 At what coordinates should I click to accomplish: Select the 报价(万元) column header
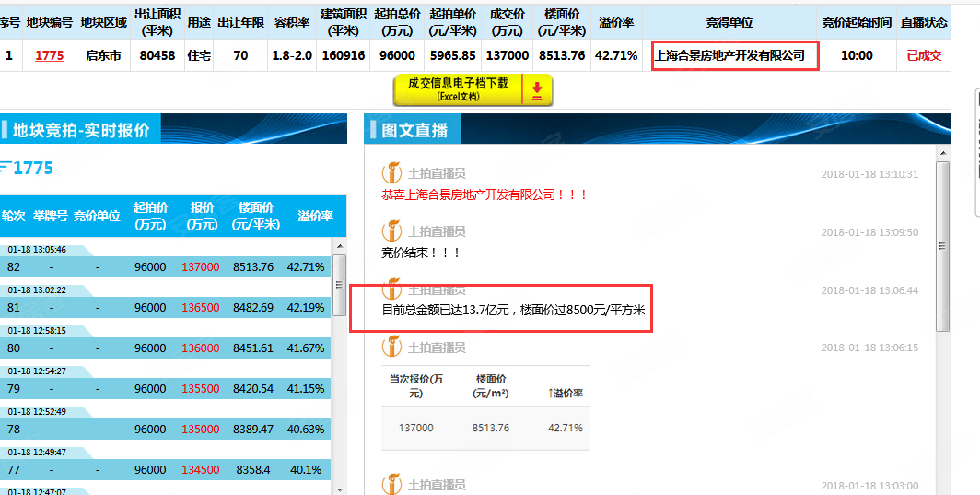(x=202, y=216)
